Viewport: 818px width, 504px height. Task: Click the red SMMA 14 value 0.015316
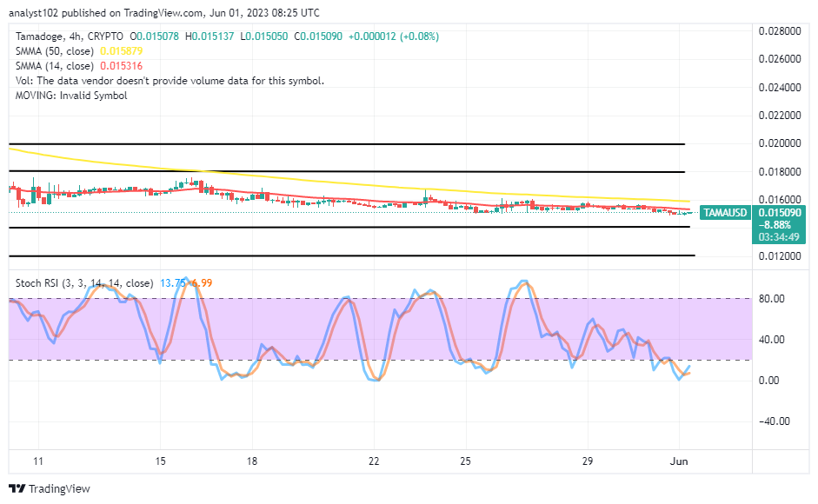tap(121, 66)
